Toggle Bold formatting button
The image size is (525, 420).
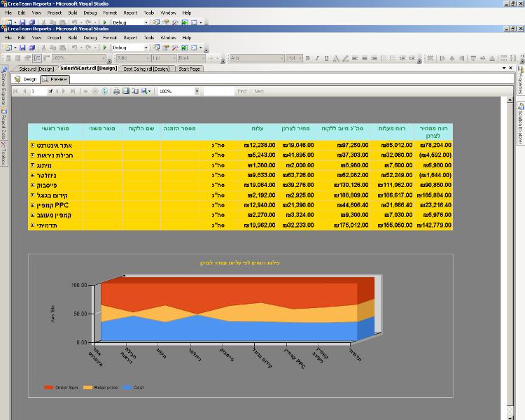point(308,58)
